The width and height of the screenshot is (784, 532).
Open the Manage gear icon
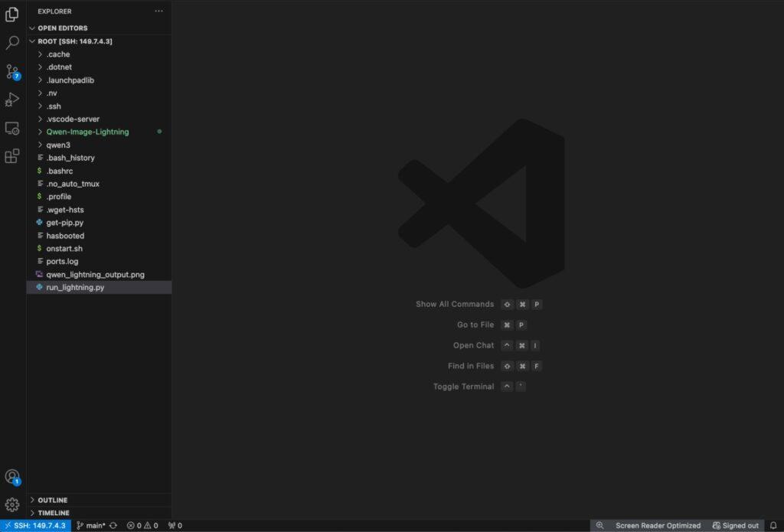click(x=12, y=504)
